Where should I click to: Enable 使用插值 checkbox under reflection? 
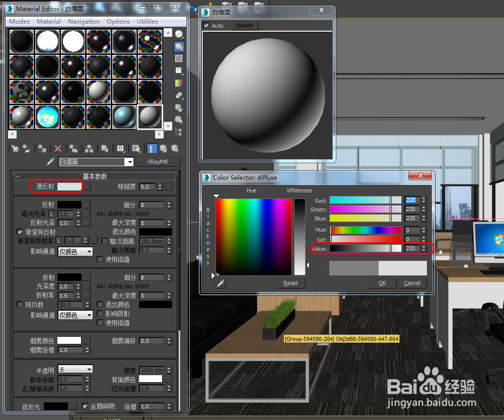tap(100, 259)
